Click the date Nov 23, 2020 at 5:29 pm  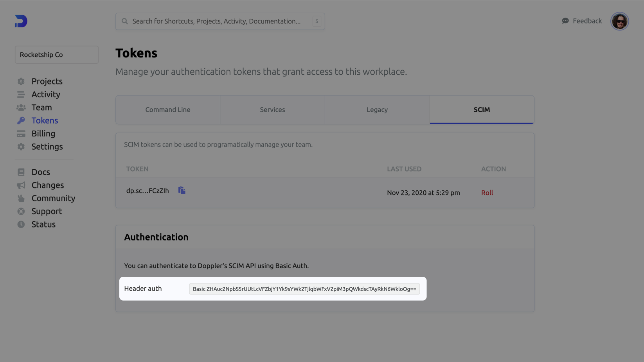(423, 193)
